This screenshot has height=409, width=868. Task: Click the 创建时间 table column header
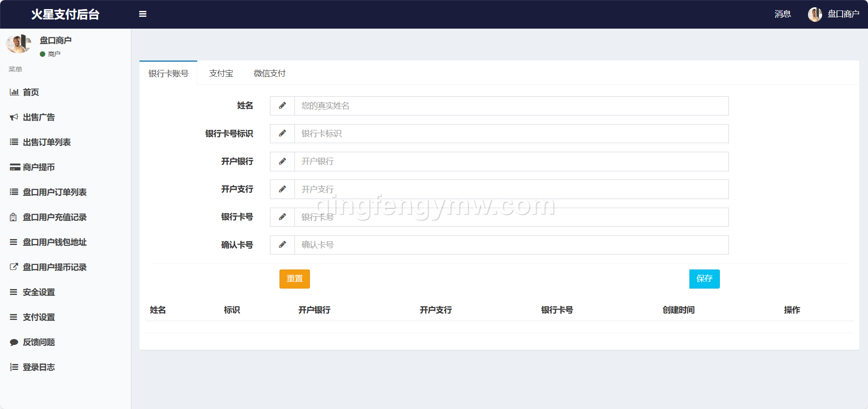[x=678, y=310]
